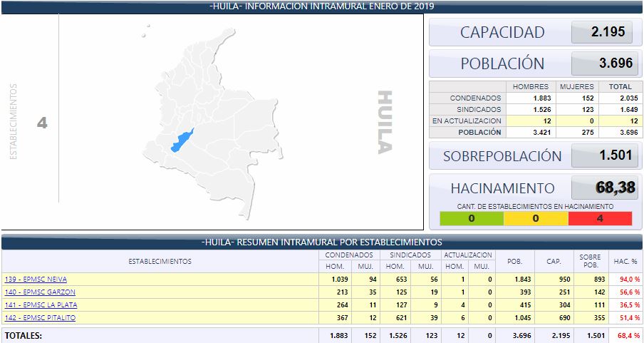
Task: Click the red hacinamiento indicator showing 4
Action: (599, 218)
